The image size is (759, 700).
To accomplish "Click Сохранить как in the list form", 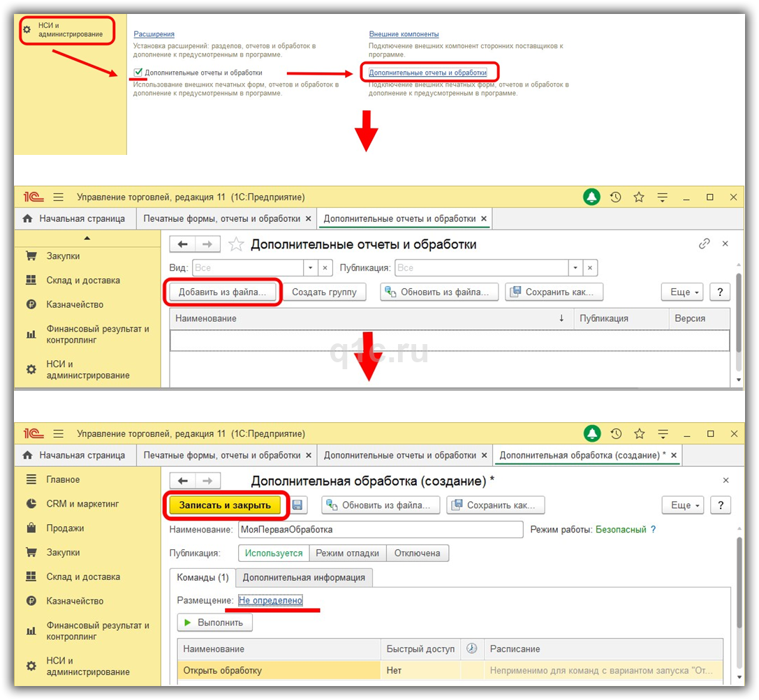I will pos(554,292).
